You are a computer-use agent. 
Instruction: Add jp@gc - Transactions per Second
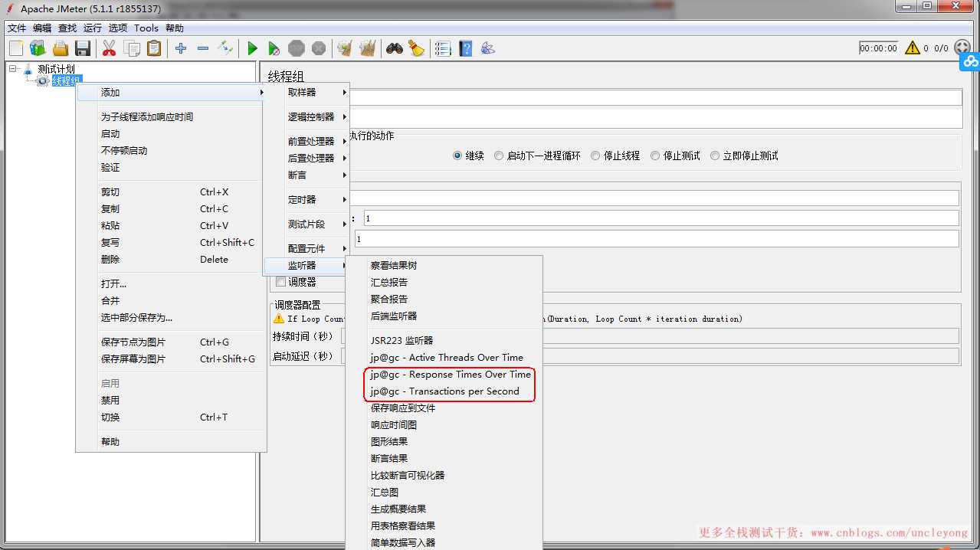[444, 391]
